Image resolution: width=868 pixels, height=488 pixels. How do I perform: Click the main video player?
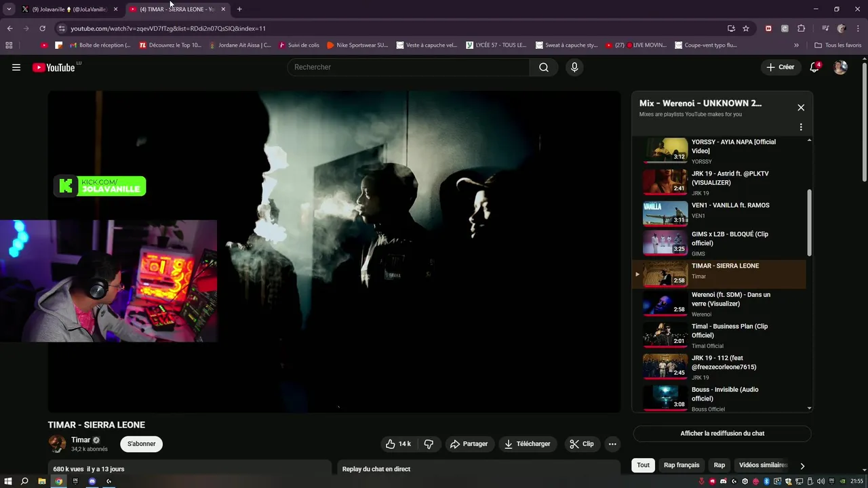pyautogui.click(x=334, y=251)
